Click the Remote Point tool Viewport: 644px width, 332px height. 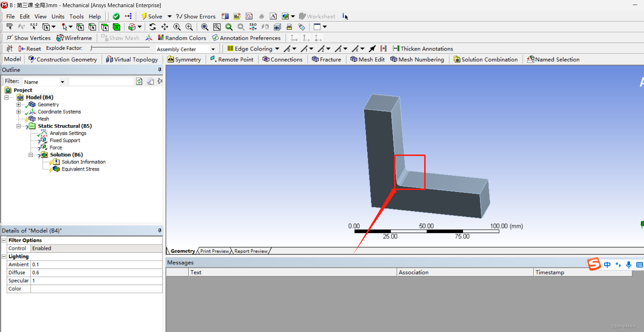pos(232,59)
